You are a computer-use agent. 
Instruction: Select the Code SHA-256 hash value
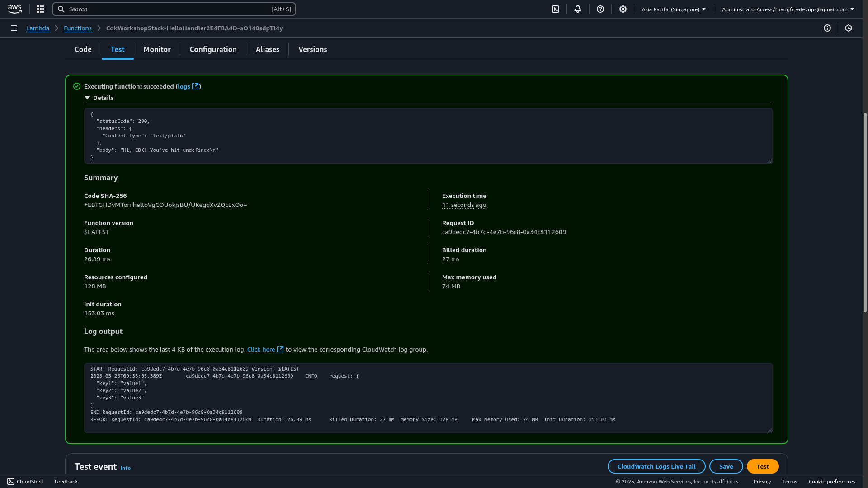coord(165,205)
